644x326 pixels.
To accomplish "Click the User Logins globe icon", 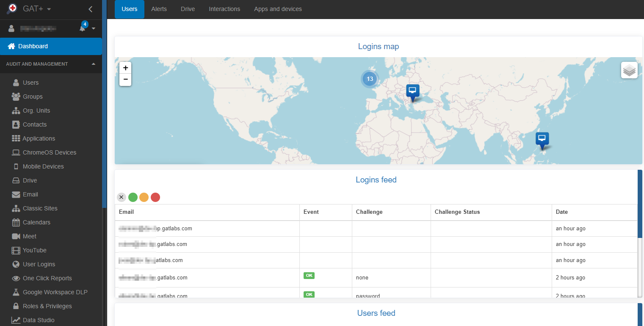I will (16, 264).
